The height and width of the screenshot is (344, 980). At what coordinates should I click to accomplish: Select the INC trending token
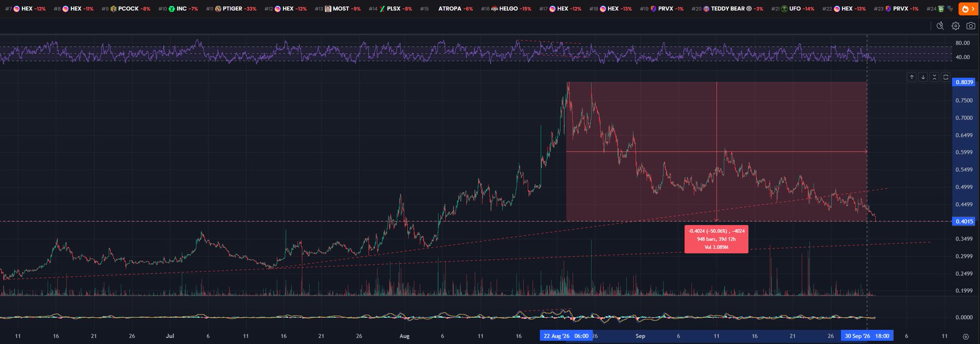click(178, 9)
